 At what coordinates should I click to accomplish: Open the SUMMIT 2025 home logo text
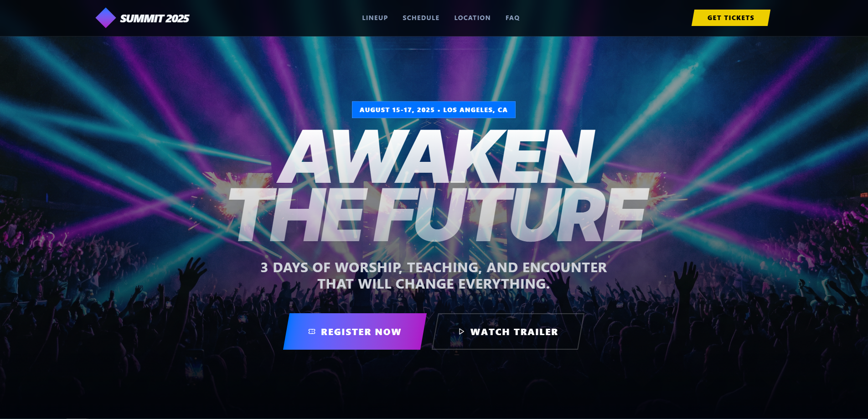(155, 18)
